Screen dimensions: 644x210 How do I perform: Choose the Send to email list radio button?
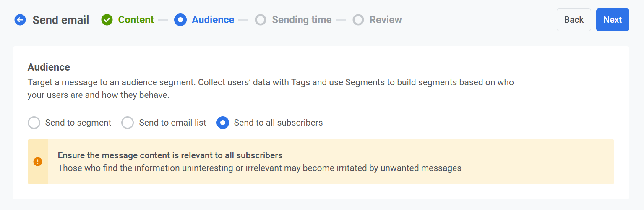coord(128,123)
